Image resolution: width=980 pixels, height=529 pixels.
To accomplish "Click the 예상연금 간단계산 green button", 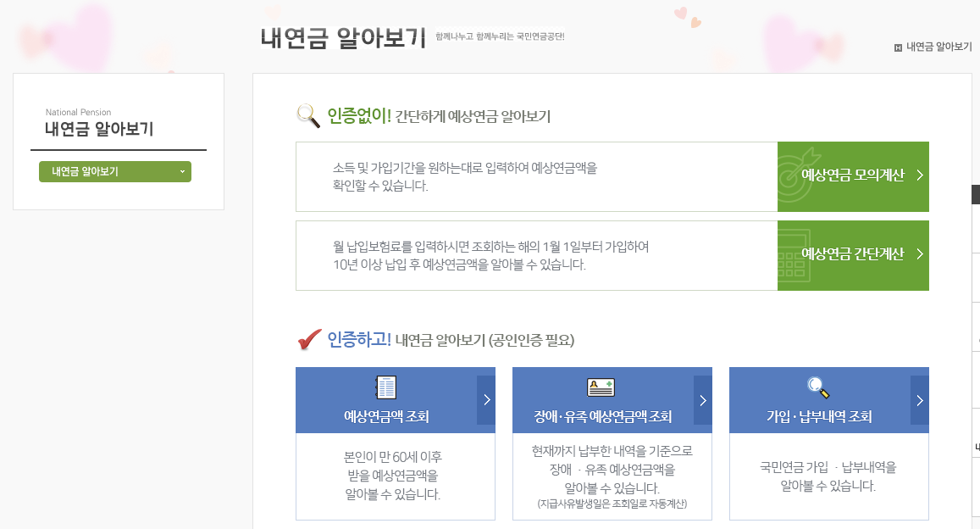I will [853, 255].
